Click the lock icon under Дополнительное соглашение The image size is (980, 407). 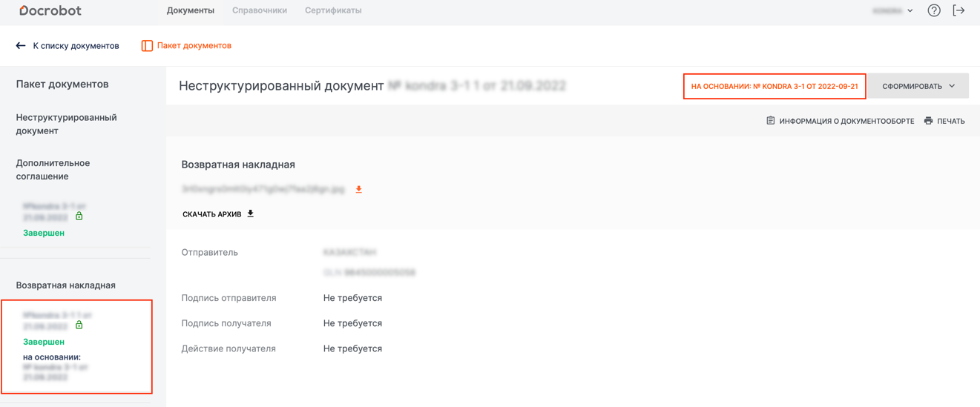79,216
